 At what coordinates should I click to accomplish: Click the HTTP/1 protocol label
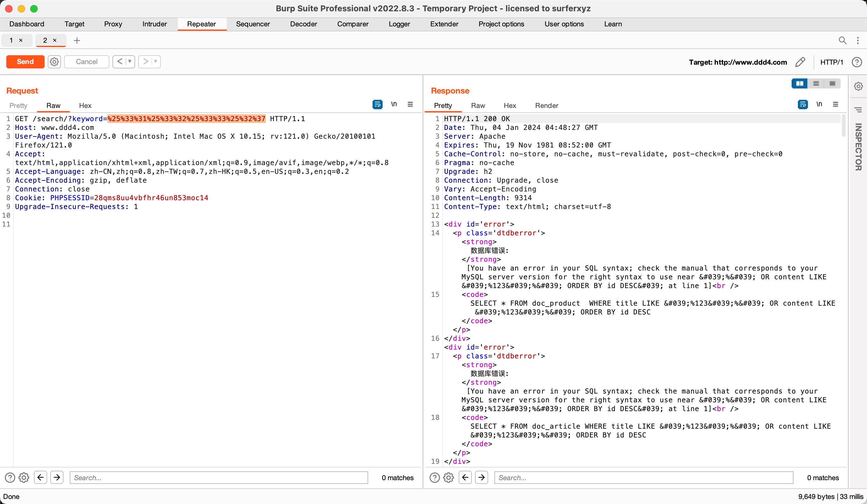click(x=831, y=62)
